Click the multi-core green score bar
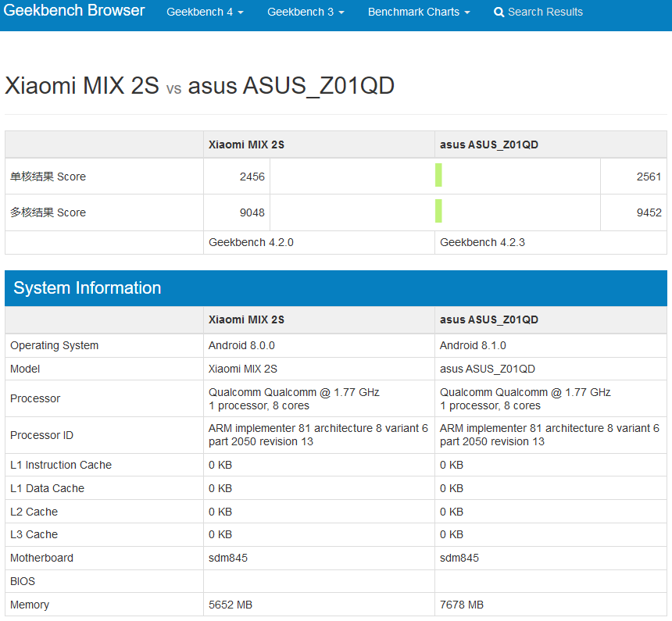Viewport: 672px width, 621px height. (438, 211)
